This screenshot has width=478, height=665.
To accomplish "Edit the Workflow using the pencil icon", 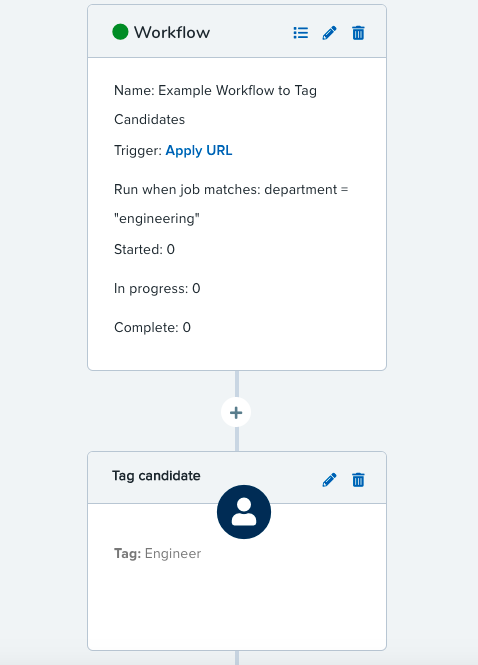I will (x=330, y=33).
